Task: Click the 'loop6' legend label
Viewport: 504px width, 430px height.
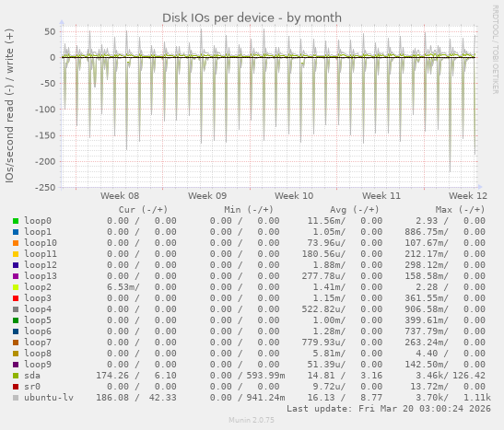Action: pyautogui.click(x=38, y=331)
